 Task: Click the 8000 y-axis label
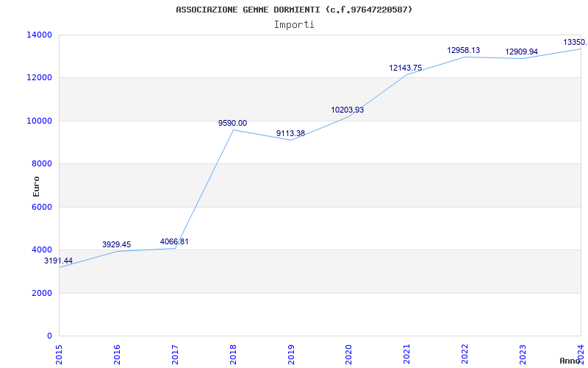coord(42,163)
